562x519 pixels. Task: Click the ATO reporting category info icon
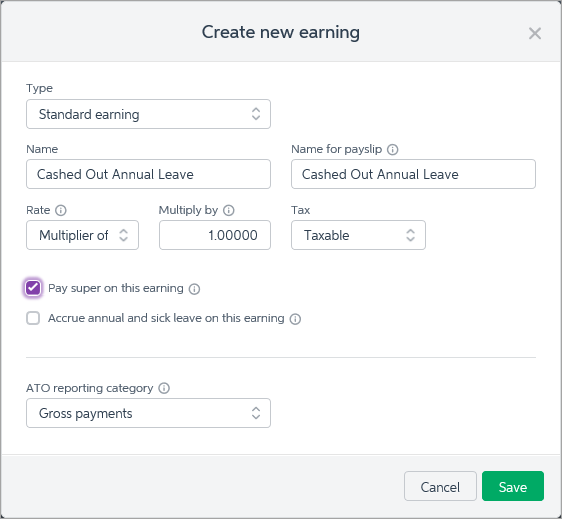(x=164, y=388)
